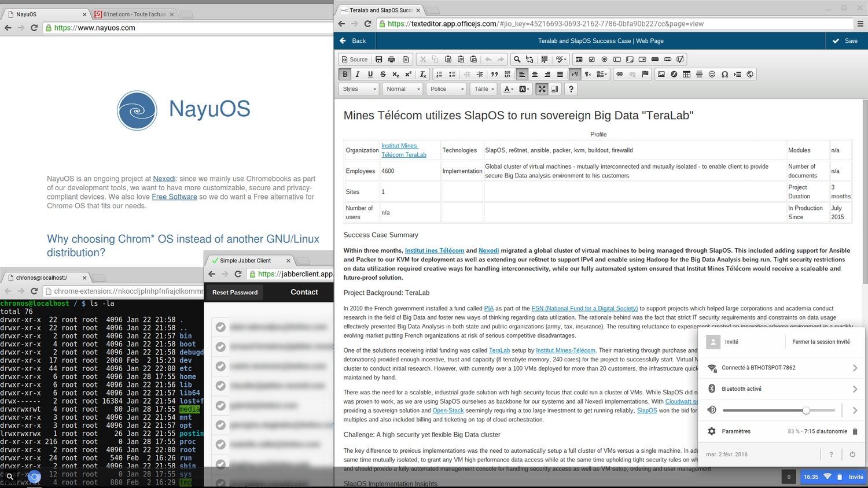868x488 pixels.
Task: Insert an Image icon
Action: (x=661, y=75)
